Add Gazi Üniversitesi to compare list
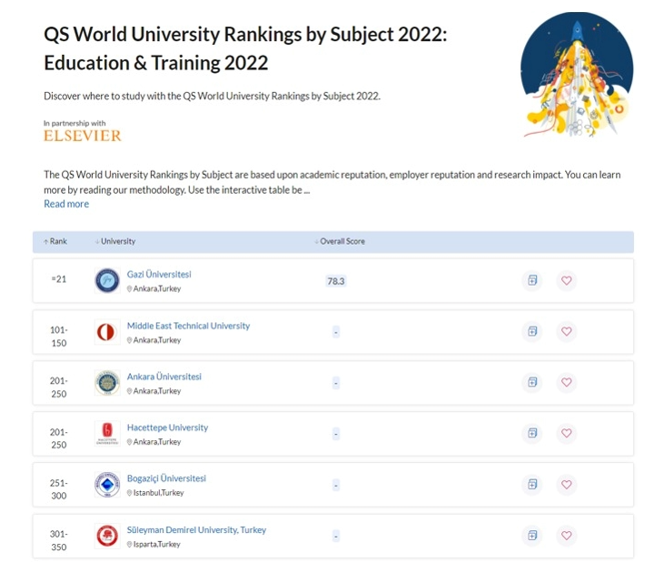This screenshot has height=564, width=658. 532,280
